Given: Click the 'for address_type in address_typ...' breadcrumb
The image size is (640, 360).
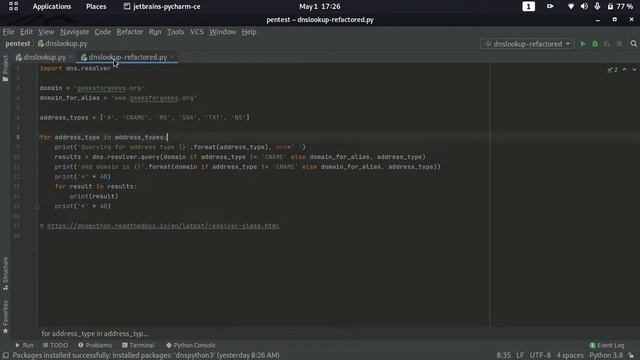Looking at the screenshot, I should (95, 334).
